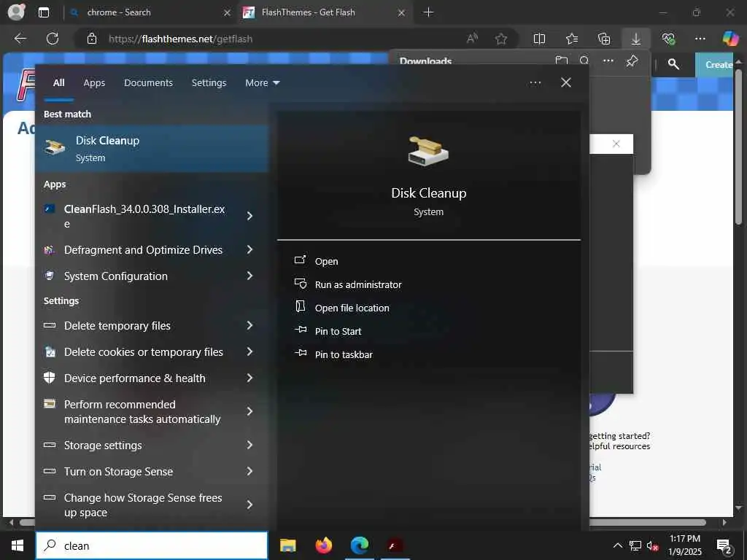747x560 pixels.
Task: Pin Disk Cleanup to taskbar
Action: pos(333,354)
